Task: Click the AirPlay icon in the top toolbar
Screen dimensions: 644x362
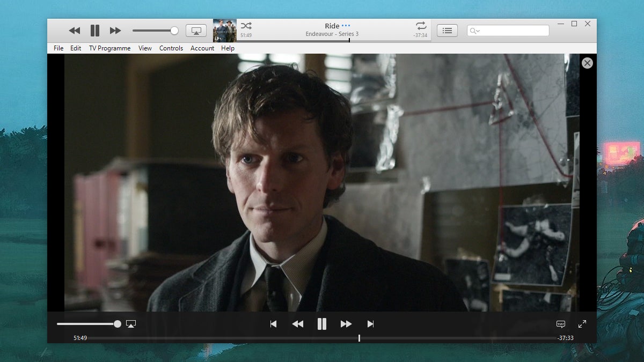Action: [196, 31]
